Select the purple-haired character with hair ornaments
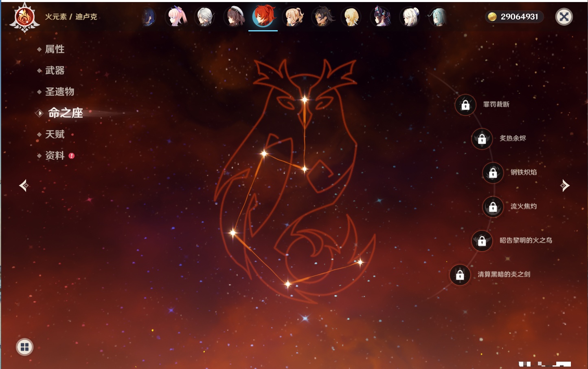 (381, 17)
